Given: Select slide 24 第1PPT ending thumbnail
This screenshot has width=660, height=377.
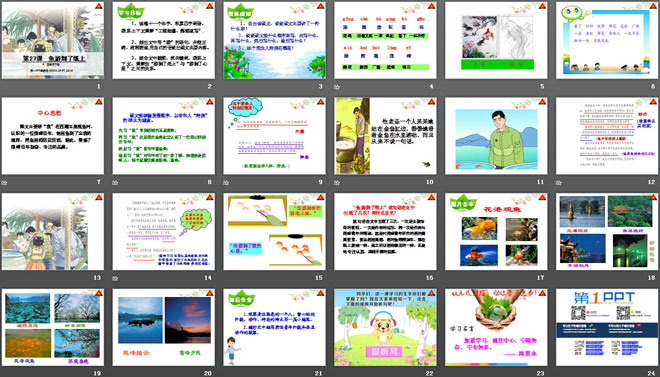Looking at the screenshot, I should click(x=607, y=327).
